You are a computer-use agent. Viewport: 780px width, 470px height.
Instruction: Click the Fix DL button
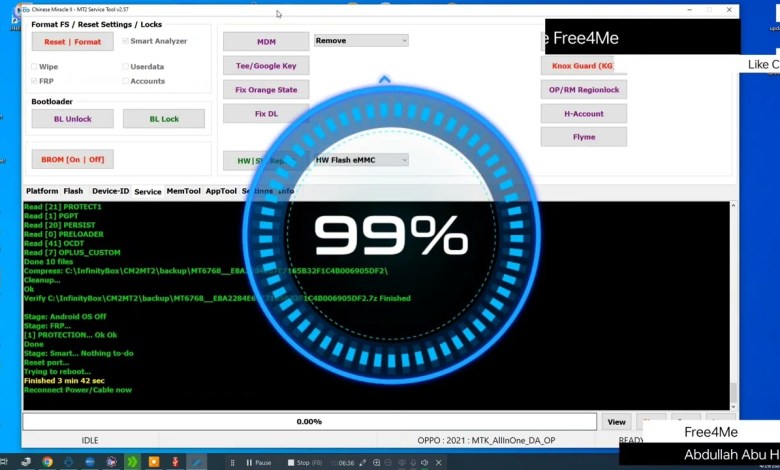click(x=266, y=113)
